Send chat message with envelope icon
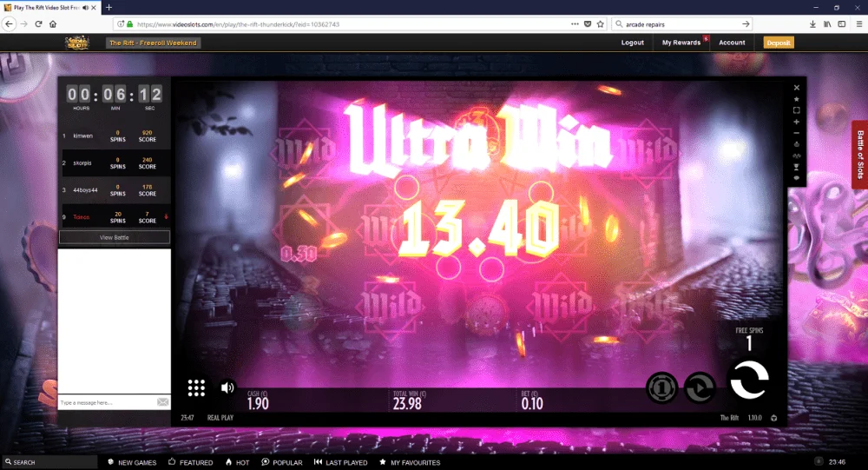868x470 pixels. (x=163, y=402)
